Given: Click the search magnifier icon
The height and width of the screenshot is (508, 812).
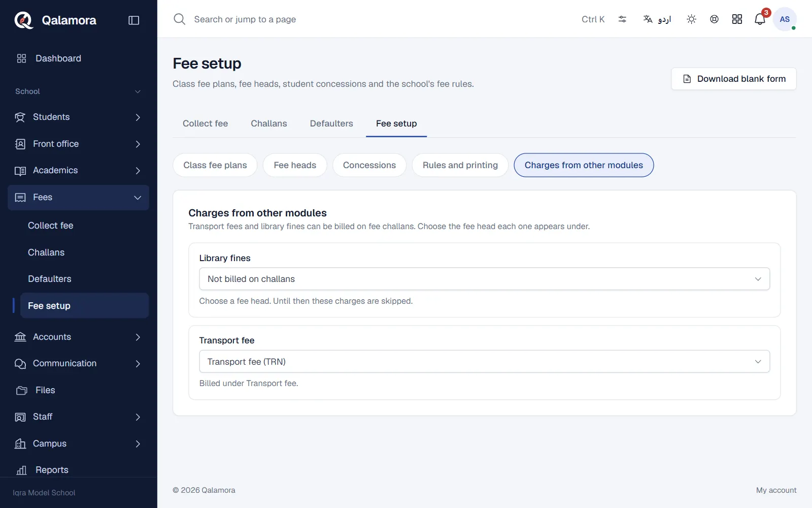Looking at the screenshot, I should 180,19.
